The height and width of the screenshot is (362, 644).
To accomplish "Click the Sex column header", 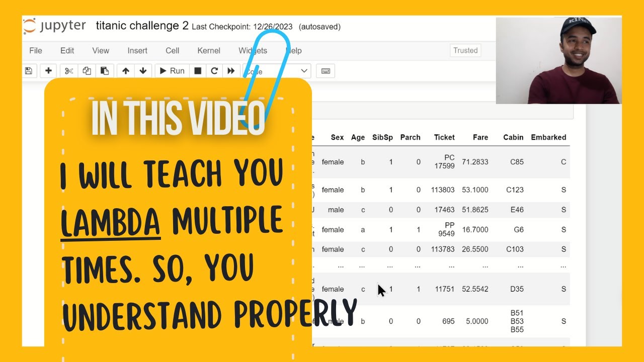I will pyautogui.click(x=337, y=137).
